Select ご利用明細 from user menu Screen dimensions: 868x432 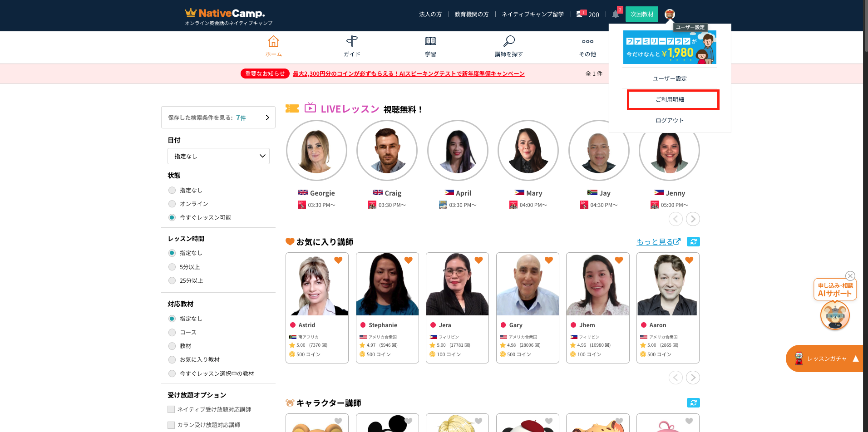[670, 100]
